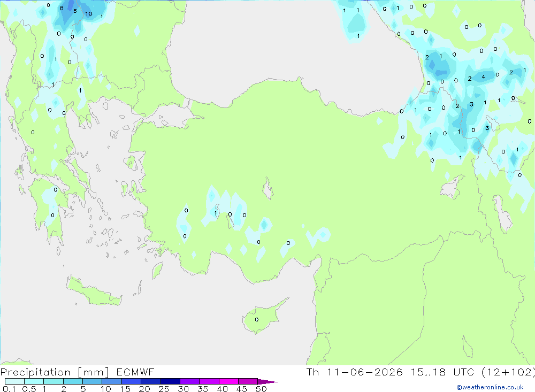
Task: Click the '5' precipitation value near the top-left
Action: point(75,11)
